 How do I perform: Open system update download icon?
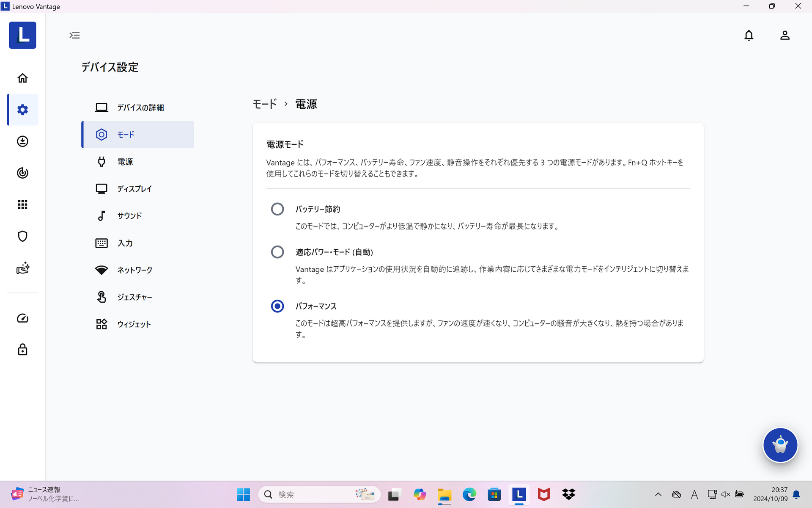coord(22,141)
